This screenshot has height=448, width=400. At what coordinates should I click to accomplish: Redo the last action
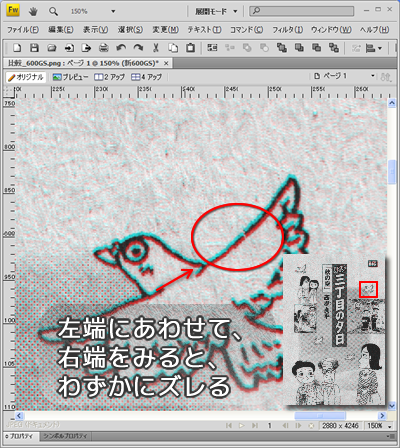coord(138,48)
